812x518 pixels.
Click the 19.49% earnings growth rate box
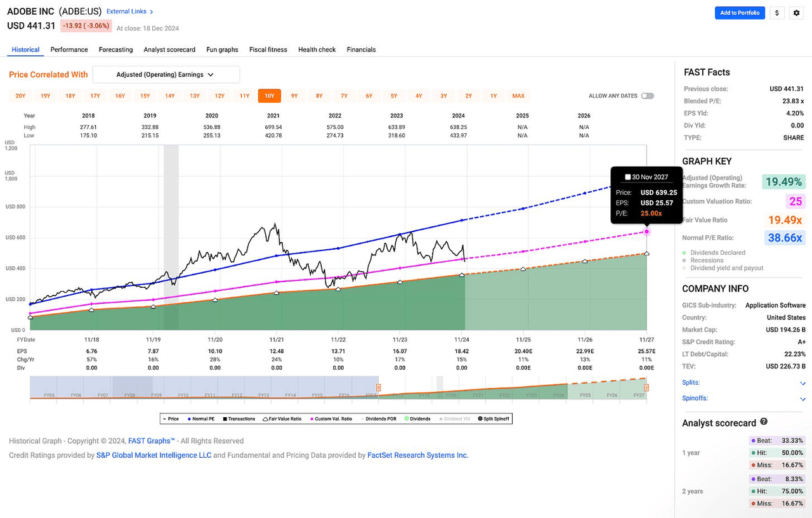click(x=783, y=182)
